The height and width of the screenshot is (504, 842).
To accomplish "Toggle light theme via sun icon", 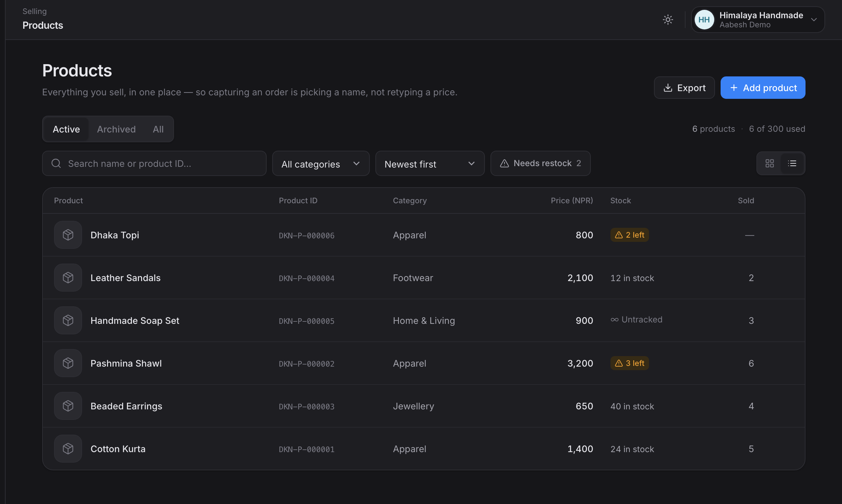I will [x=668, y=20].
